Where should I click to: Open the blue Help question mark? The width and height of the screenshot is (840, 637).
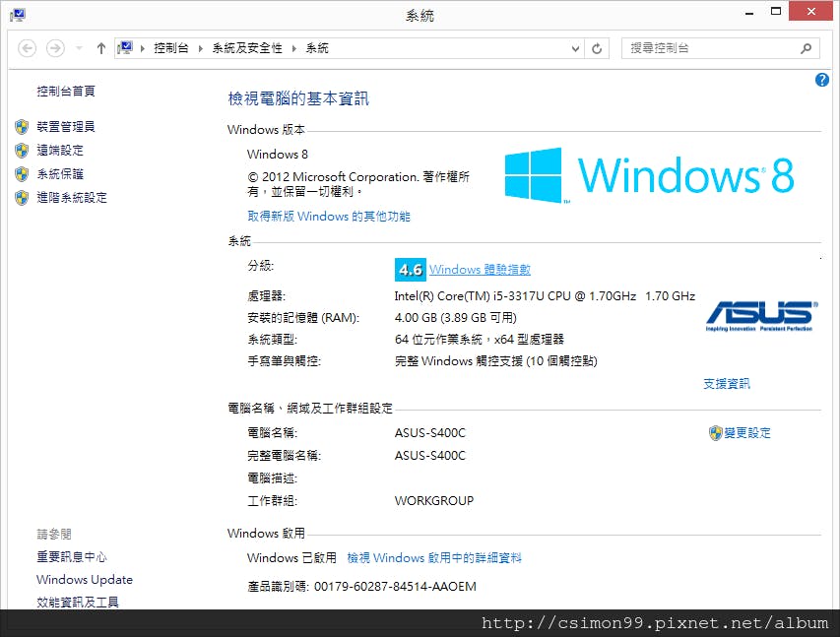coord(822,80)
